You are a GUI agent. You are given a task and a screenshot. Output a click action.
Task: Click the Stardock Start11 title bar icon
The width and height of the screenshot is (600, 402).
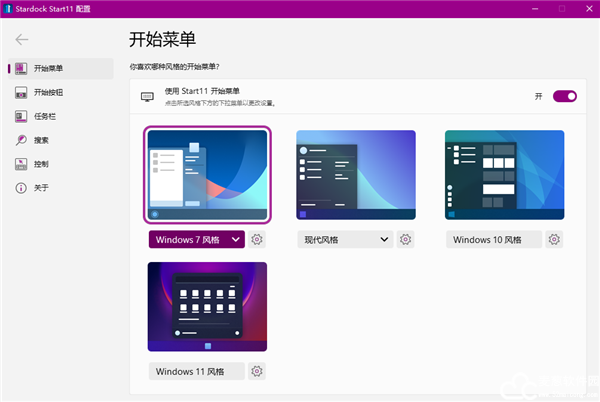coord(8,8)
